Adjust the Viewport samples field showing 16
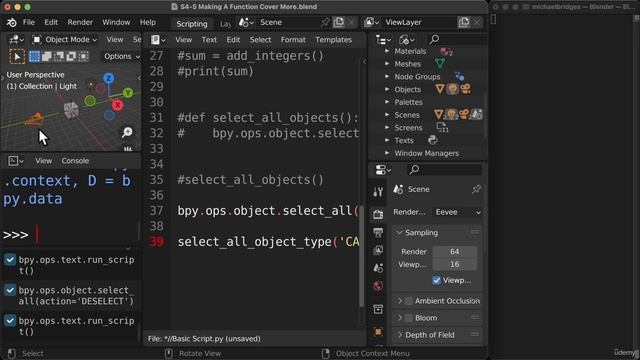The width and height of the screenshot is (640, 360). (x=454, y=264)
